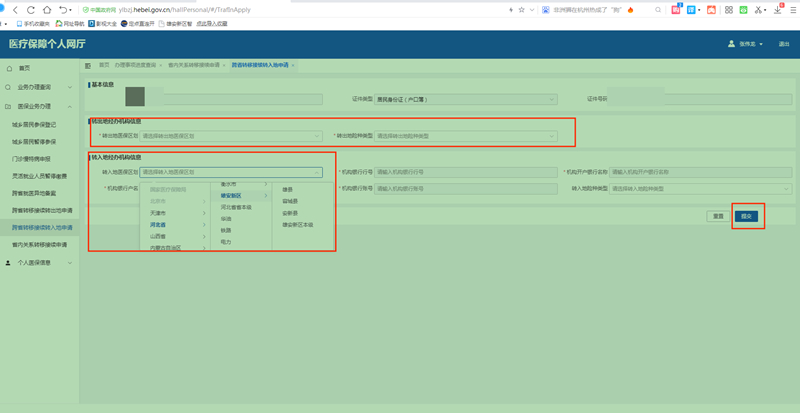800x413 pixels.
Task: Click the 提交 submit button
Action: (x=746, y=216)
